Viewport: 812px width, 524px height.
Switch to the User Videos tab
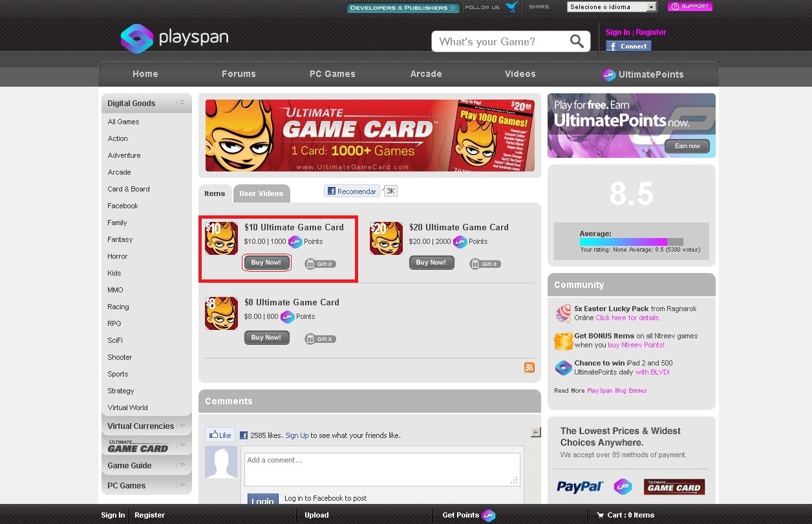click(261, 193)
